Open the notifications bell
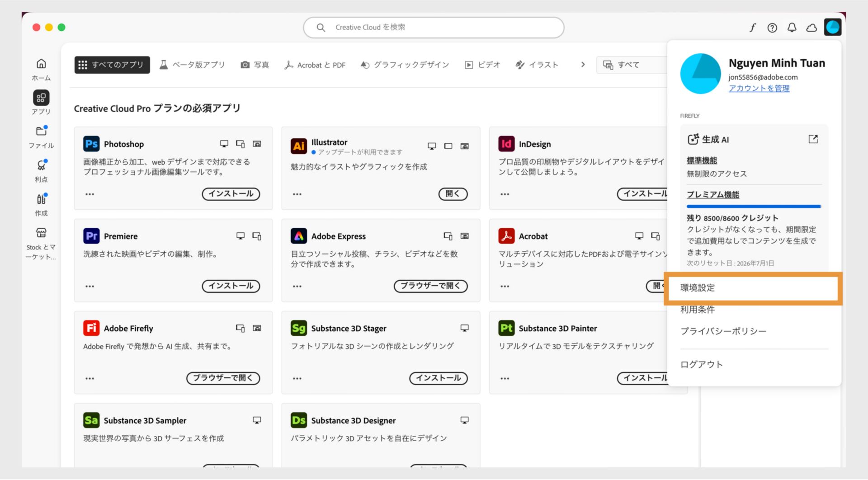This screenshot has width=868, height=480. (x=792, y=28)
